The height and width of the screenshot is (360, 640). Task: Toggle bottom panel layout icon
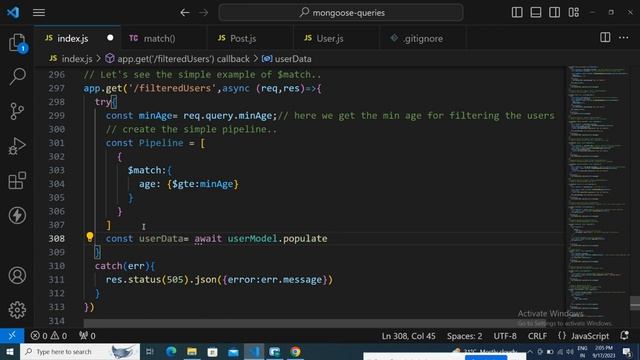(536, 12)
